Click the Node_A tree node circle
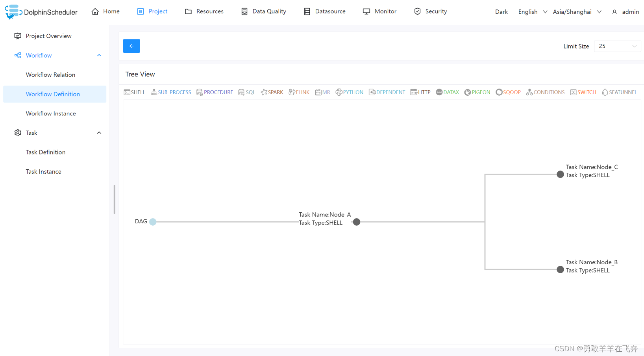 [x=357, y=222]
